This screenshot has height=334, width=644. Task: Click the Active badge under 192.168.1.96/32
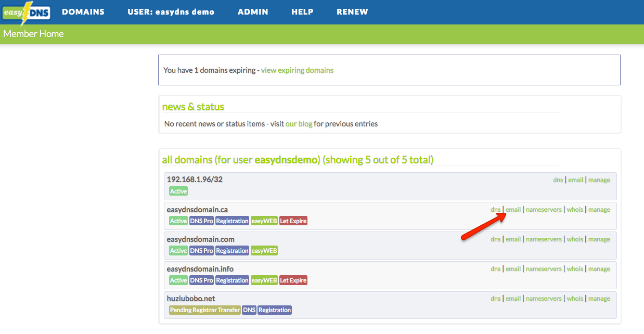pyautogui.click(x=178, y=191)
